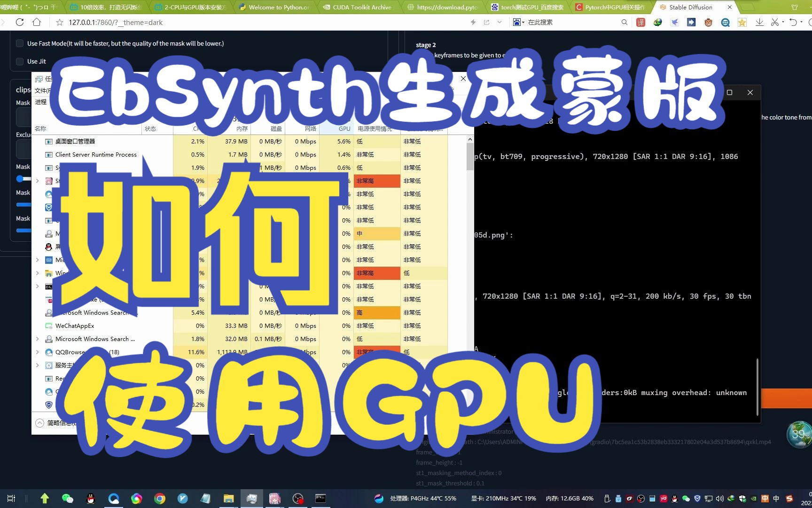
Task: Click the scissors screenshot tool icon
Action: pyautogui.click(x=775, y=22)
